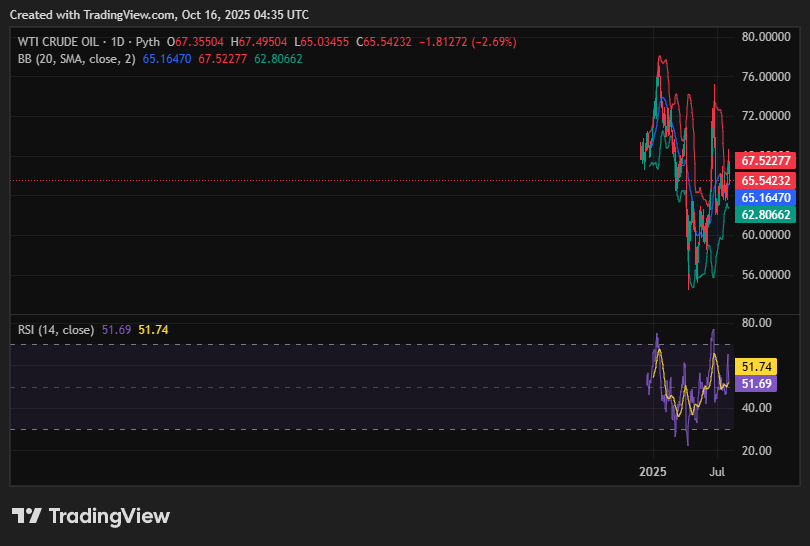Viewport: 810px width, 546px height.
Task: Click the Jul marker on time axis
Action: [x=717, y=470]
